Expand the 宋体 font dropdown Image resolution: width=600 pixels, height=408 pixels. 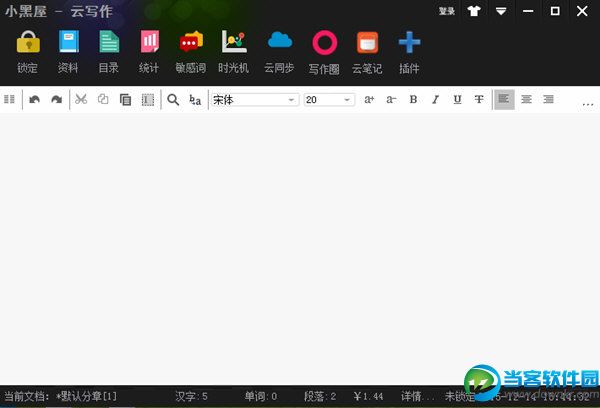tap(291, 100)
